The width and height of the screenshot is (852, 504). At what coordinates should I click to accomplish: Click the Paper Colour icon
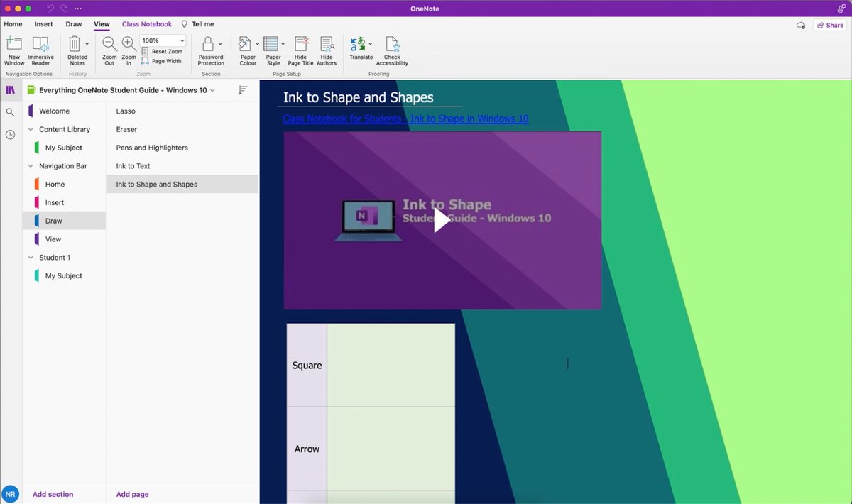pos(246,44)
